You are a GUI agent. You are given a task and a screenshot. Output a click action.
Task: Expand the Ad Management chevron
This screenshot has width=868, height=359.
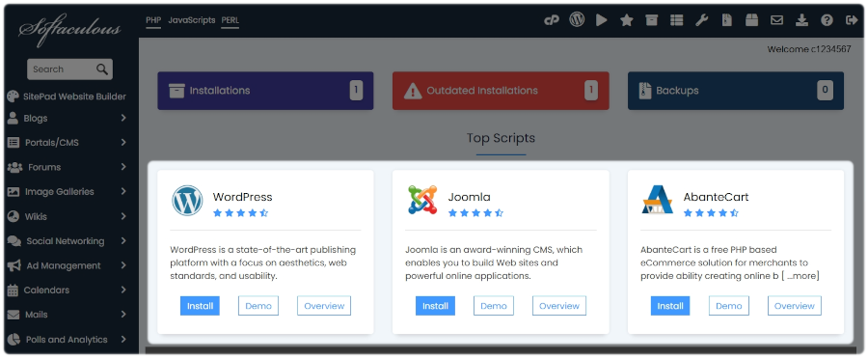123,264
